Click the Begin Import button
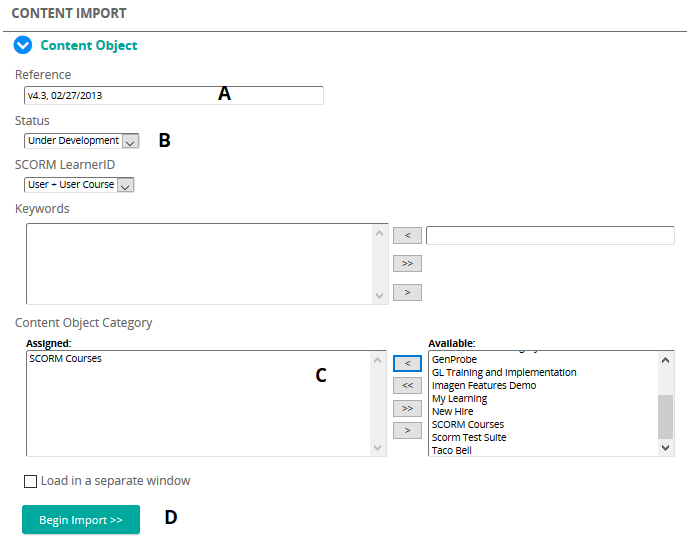This screenshot has height=541, width=689. coord(81,520)
